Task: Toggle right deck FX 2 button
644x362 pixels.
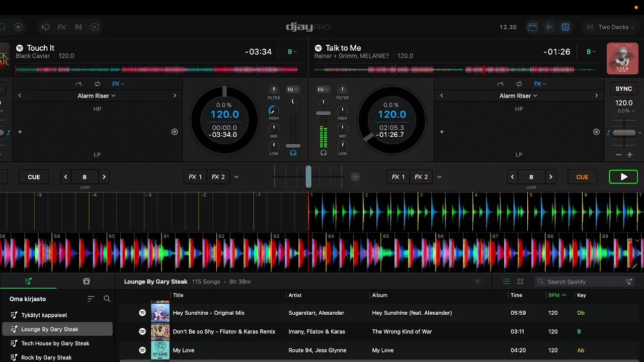Action: point(421,177)
